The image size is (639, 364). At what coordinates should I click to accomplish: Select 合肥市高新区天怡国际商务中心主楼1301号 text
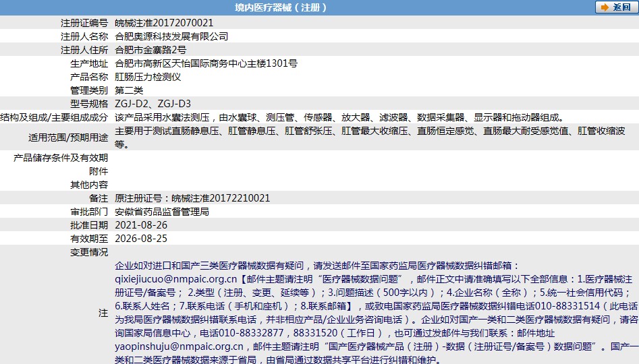point(206,63)
